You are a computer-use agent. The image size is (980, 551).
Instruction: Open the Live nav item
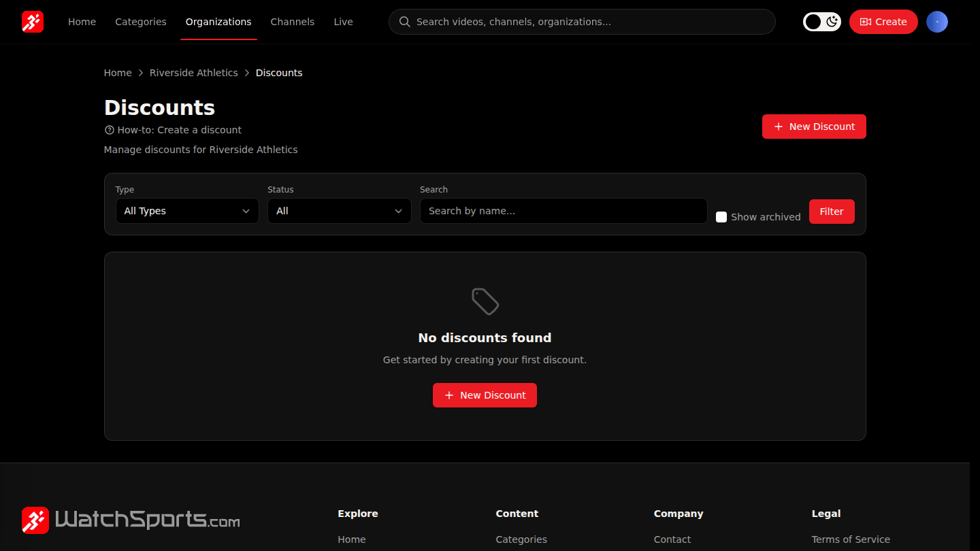tap(344, 22)
